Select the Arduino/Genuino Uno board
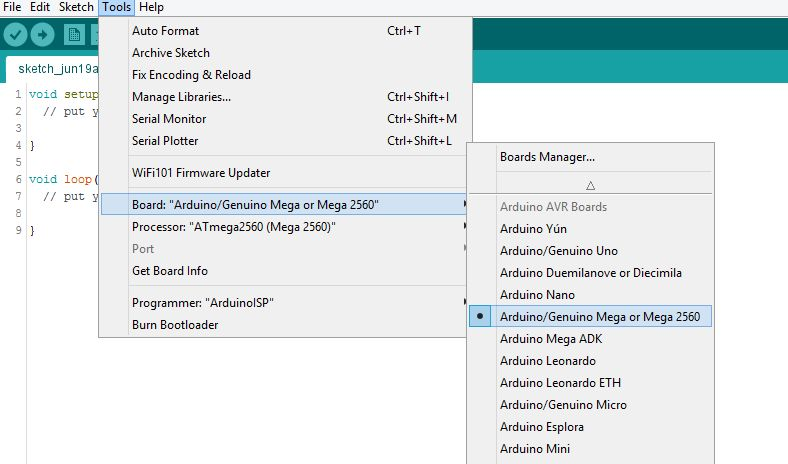 point(590,251)
